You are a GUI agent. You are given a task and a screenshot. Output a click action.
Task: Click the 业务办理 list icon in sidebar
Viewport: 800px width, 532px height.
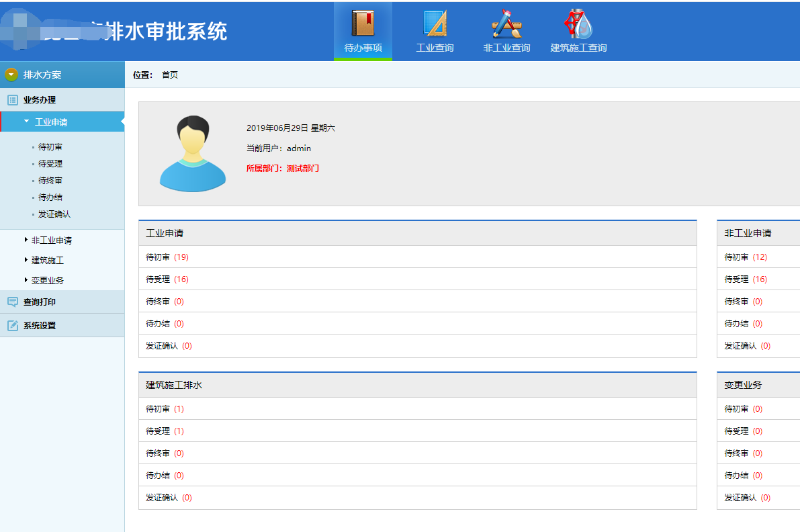[x=13, y=100]
